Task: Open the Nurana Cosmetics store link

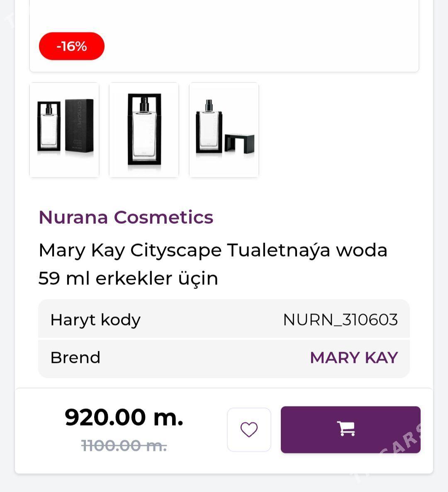Action: (x=126, y=217)
